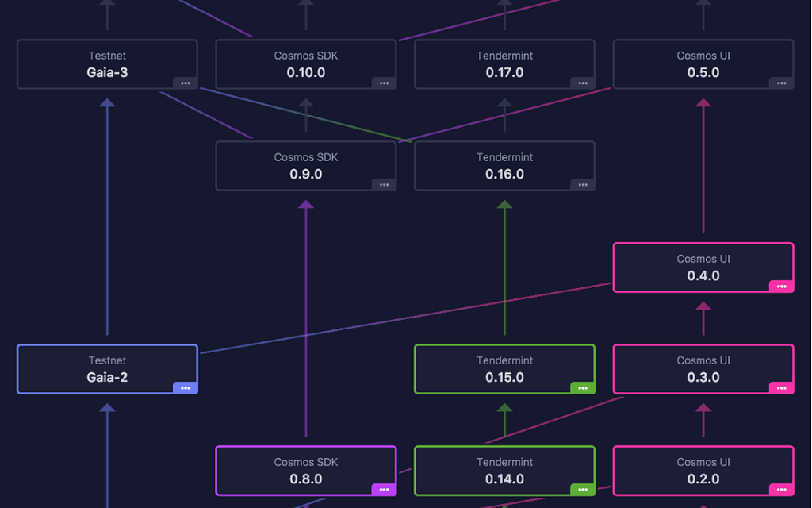Select the Testnet Gaia-3 card
Screen dimensions: 812x508
[x=107, y=64]
